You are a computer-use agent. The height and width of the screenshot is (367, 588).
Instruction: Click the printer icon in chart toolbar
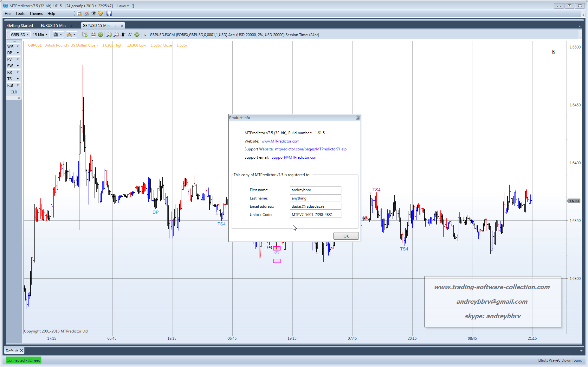(x=93, y=35)
